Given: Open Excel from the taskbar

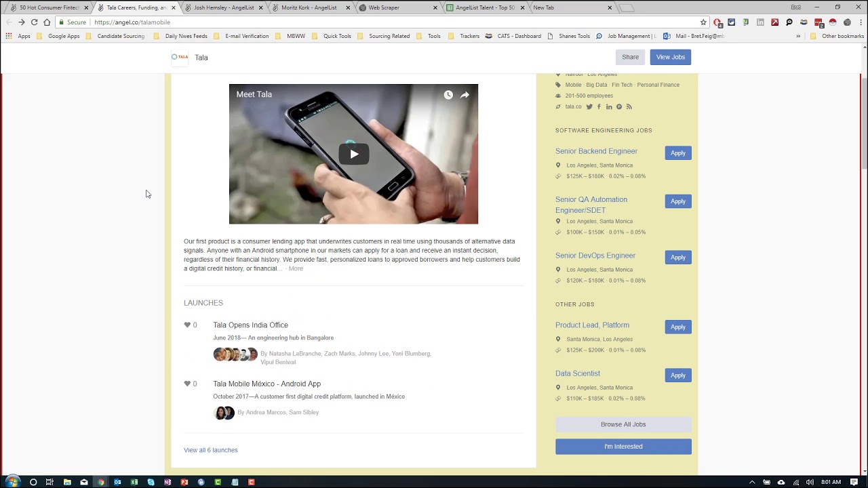Looking at the screenshot, I should pos(134,482).
